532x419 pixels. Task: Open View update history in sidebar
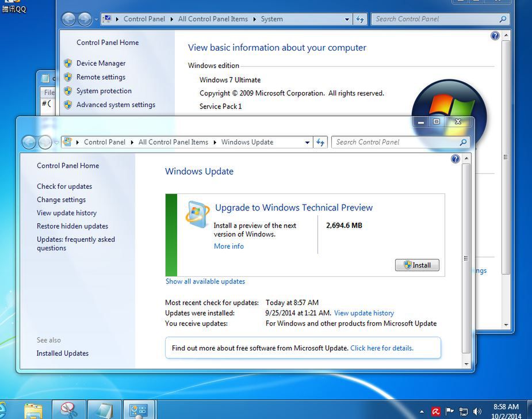pyautogui.click(x=67, y=213)
